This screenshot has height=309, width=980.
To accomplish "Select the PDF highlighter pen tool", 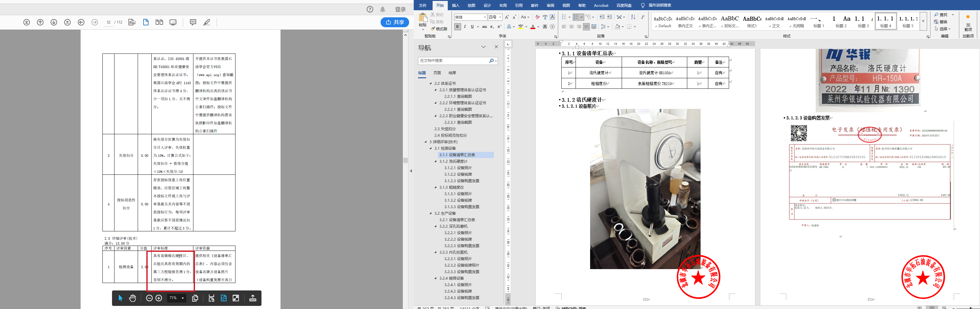I will [207, 22].
